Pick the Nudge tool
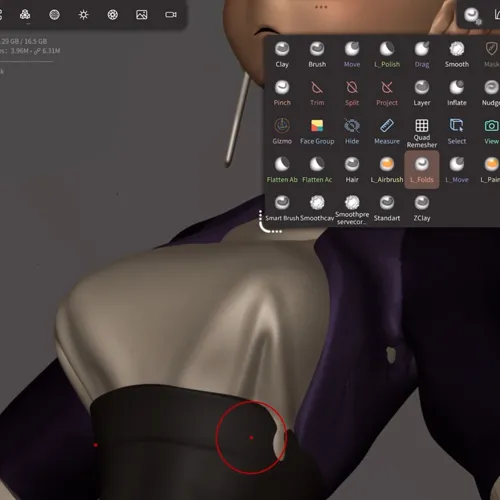Viewport: 500px width, 500px height. point(491,93)
